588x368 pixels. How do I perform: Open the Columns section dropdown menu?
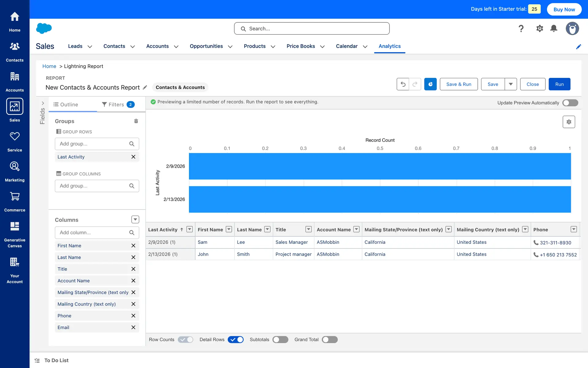tap(135, 220)
